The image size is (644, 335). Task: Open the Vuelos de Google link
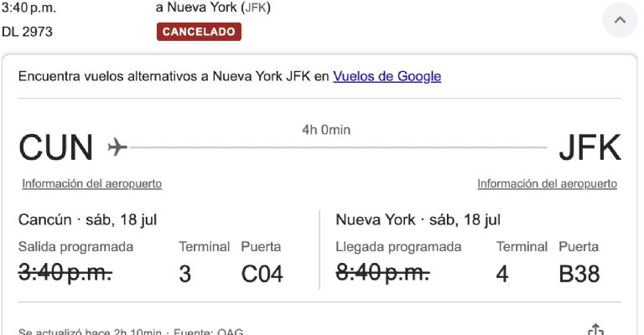(x=387, y=76)
